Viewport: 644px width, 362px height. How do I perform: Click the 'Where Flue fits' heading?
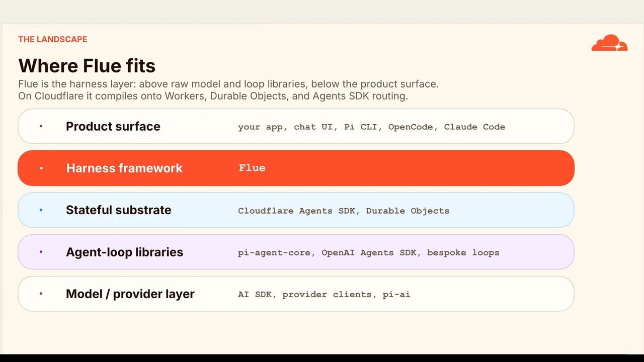click(x=87, y=65)
